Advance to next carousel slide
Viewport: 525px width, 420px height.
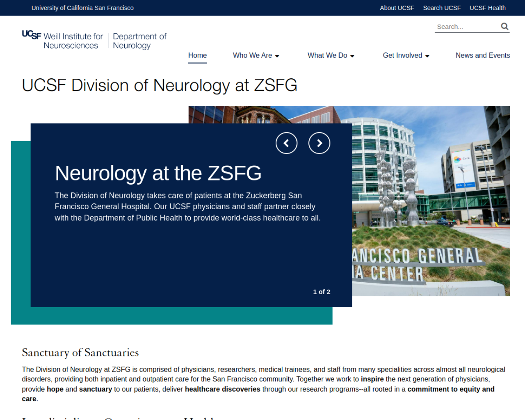tap(319, 143)
